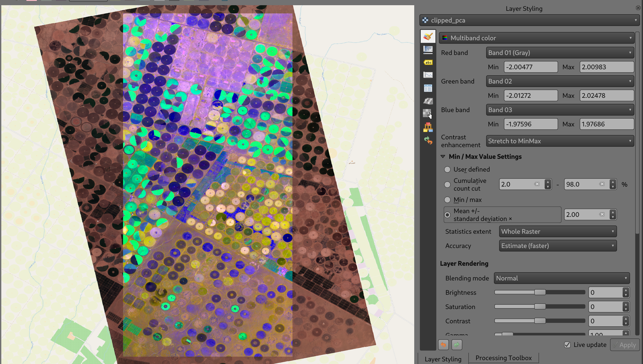
Task: Open the Labels panel via abc icon
Action: pyautogui.click(x=428, y=63)
